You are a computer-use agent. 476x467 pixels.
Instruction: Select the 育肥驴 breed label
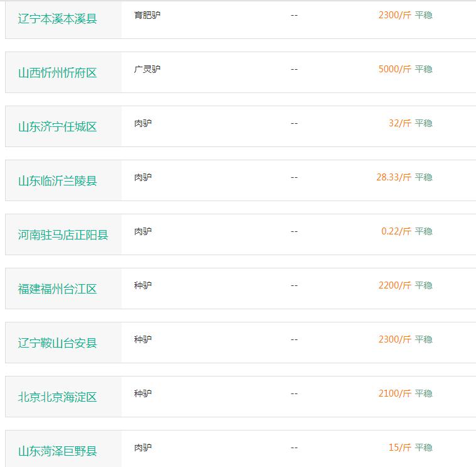147,15
